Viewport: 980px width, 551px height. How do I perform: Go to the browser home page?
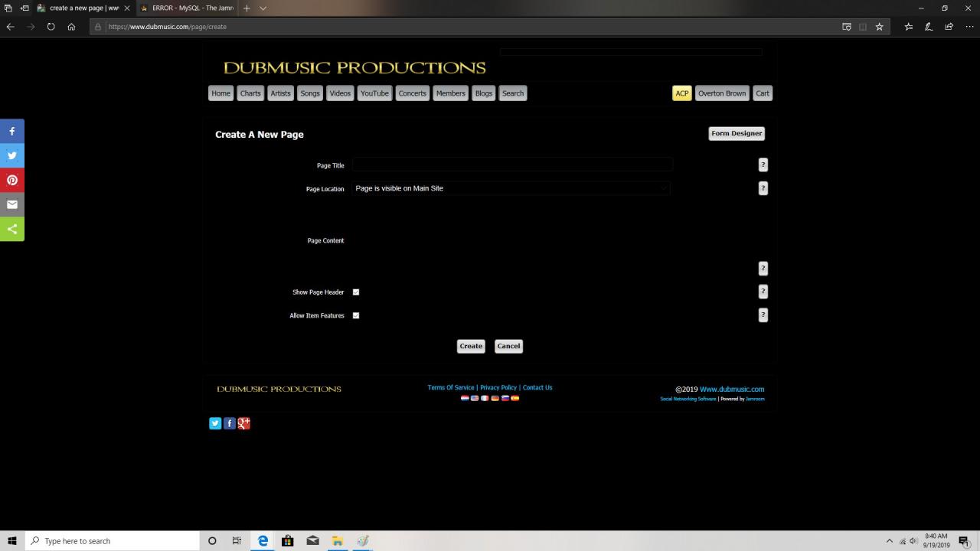pyautogui.click(x=71, y=27)
